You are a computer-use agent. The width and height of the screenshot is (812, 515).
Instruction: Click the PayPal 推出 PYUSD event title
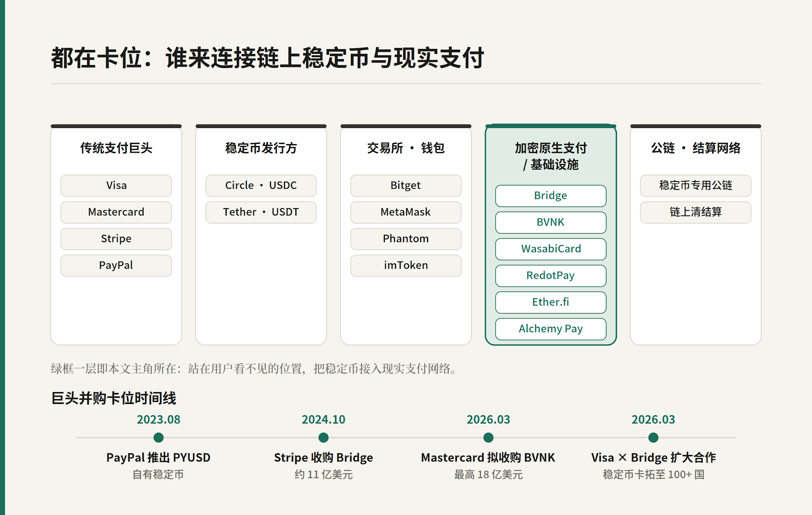pos(159,458)
